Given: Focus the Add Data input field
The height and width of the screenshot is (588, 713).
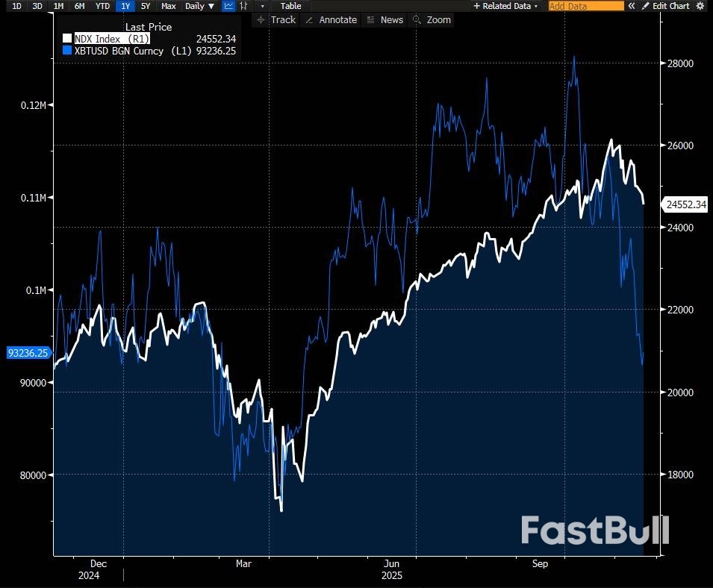Looking at the screenshot, I should tap(585, 6).
